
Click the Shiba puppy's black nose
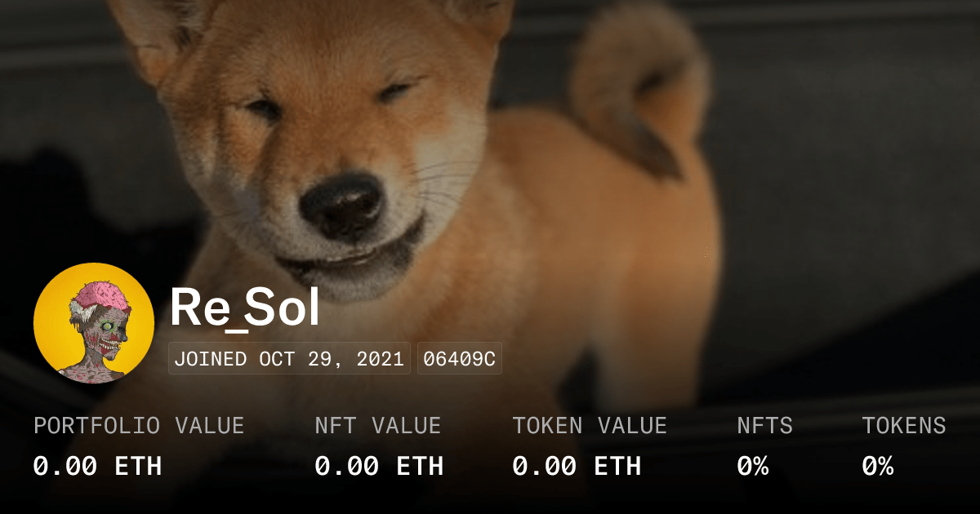341,204
